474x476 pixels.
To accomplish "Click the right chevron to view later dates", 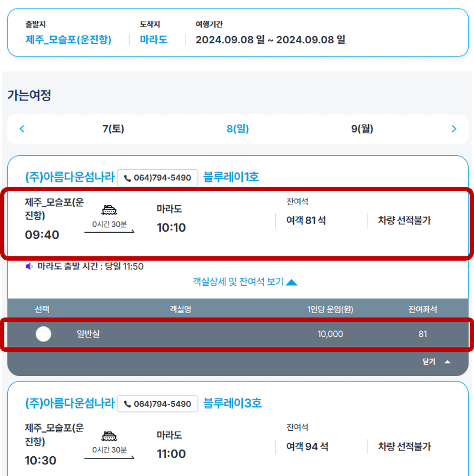I will (x=453, y=129).
